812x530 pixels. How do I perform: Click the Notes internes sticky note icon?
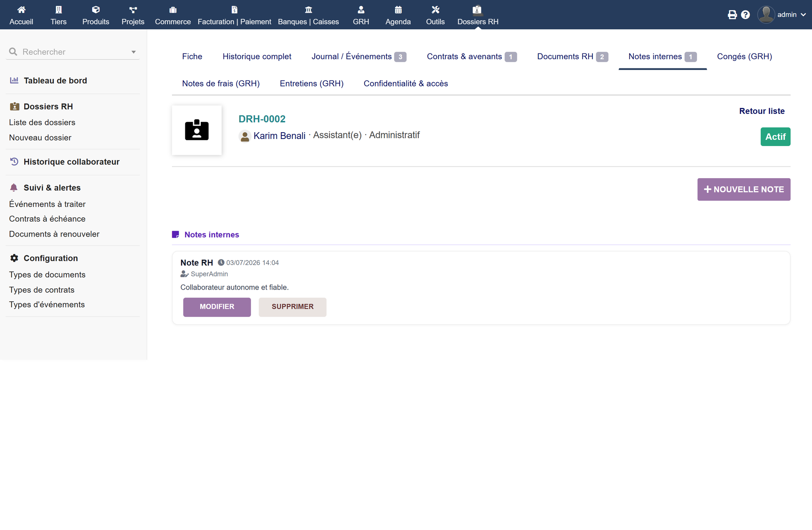click(176, 235)
